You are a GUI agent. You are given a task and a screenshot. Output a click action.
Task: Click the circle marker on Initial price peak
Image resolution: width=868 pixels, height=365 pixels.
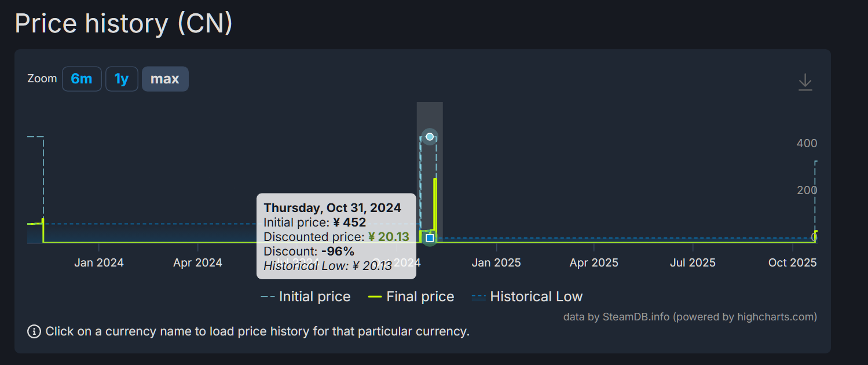(x=430, y=137)
